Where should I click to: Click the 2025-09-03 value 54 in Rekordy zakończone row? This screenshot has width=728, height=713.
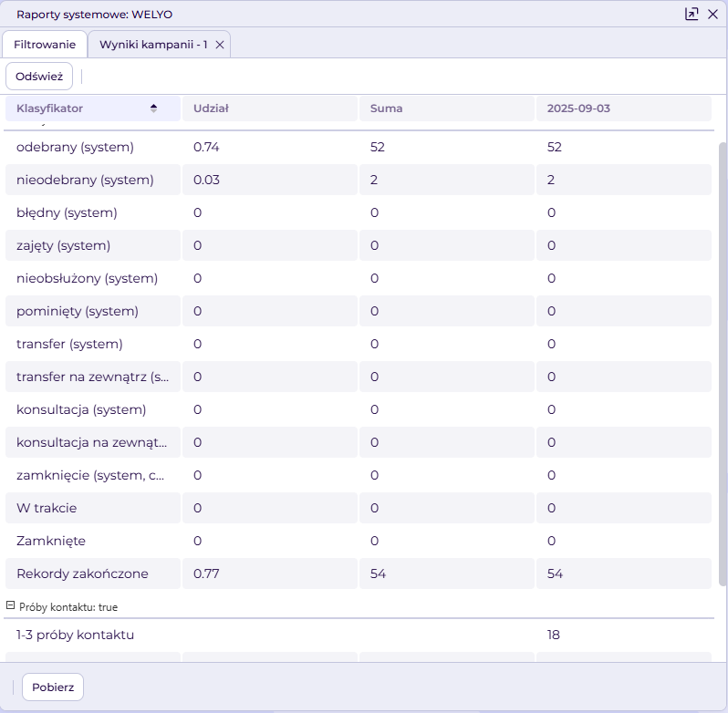pos(555,573)
